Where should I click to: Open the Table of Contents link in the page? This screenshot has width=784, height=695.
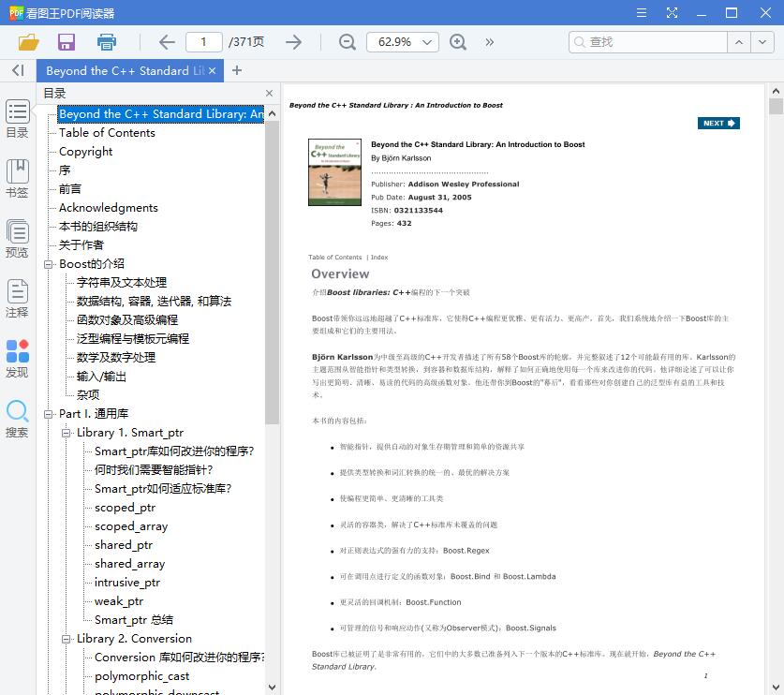coord(334,257)
